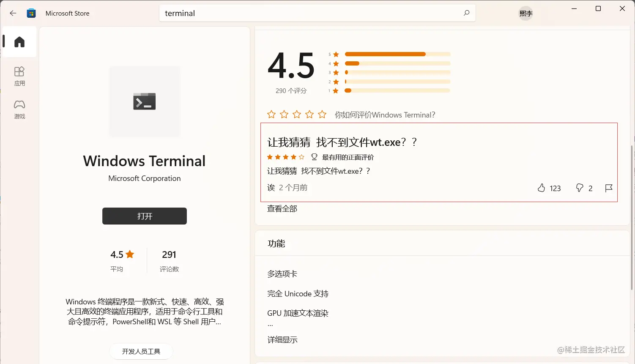Mark the review as helpful (thumbs up)
The width and height of the screenshot is (635, 364).
coord(542,188)
